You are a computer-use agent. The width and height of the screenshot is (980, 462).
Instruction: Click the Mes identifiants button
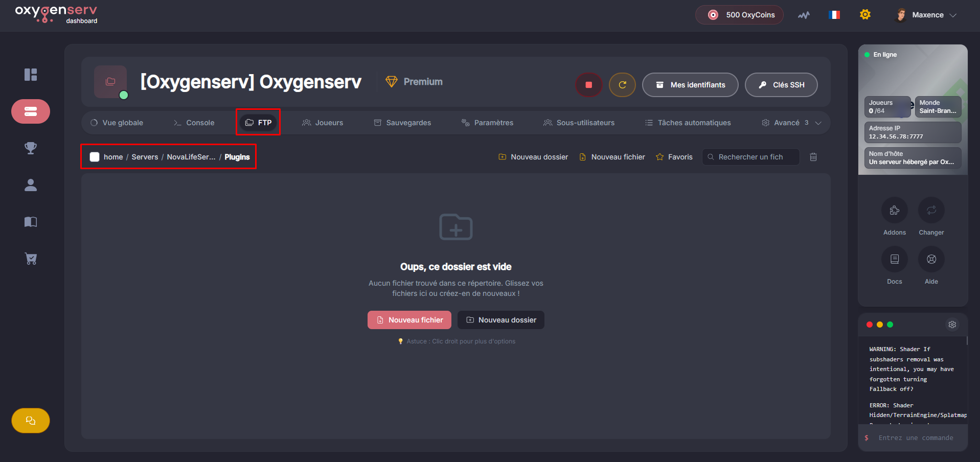click(690, 85)
